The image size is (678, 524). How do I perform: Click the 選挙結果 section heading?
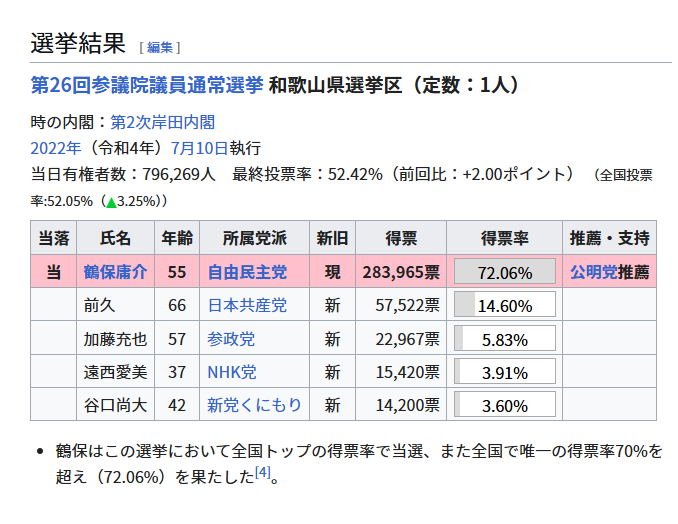click(x=78, y=43)
